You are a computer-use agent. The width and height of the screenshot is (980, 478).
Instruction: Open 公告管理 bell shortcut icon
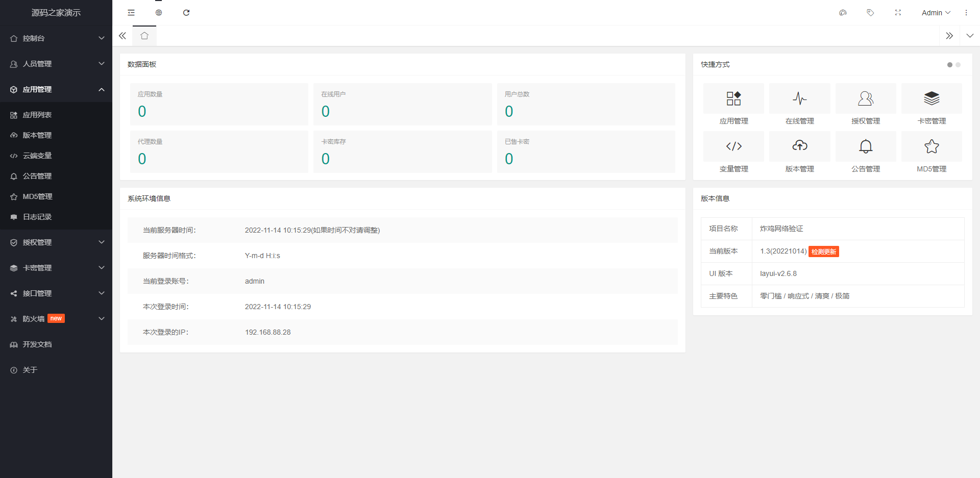(866, 146)
